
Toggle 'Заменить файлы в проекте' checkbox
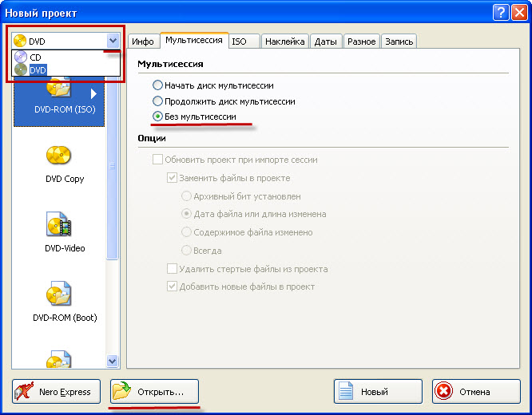click(x=172, y=178)
